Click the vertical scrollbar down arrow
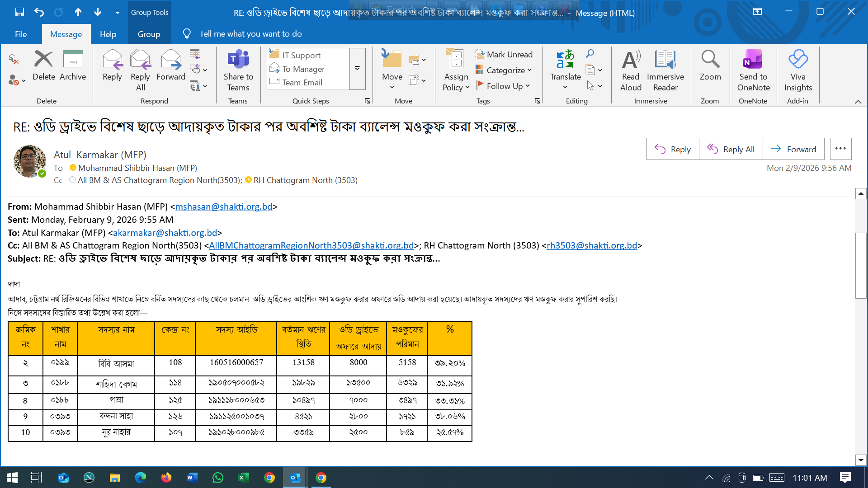The width and height of the screenshot is (868, 488). click(861, 460)
